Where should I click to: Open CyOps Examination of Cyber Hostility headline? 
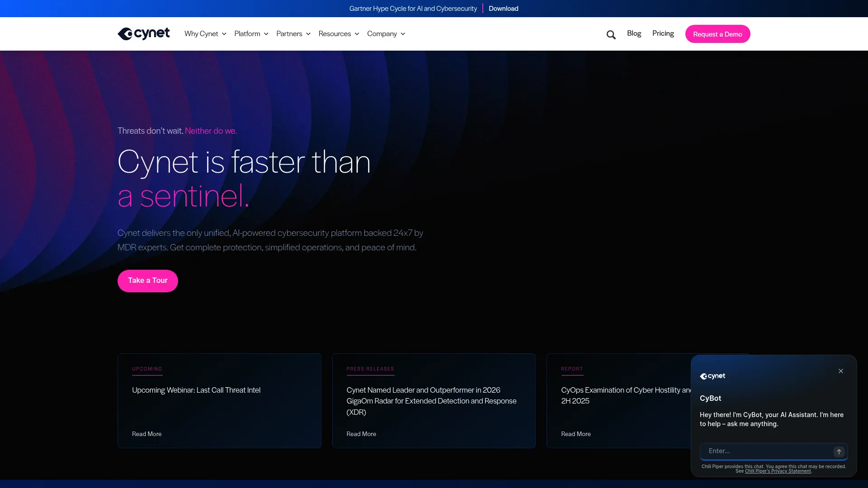tap(626, 395)
